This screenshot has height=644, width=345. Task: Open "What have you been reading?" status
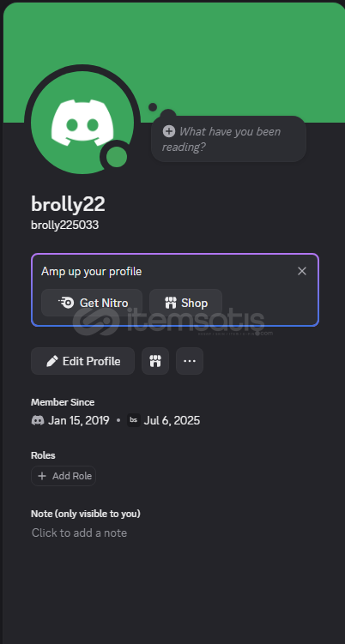click(x=228, y=139)
